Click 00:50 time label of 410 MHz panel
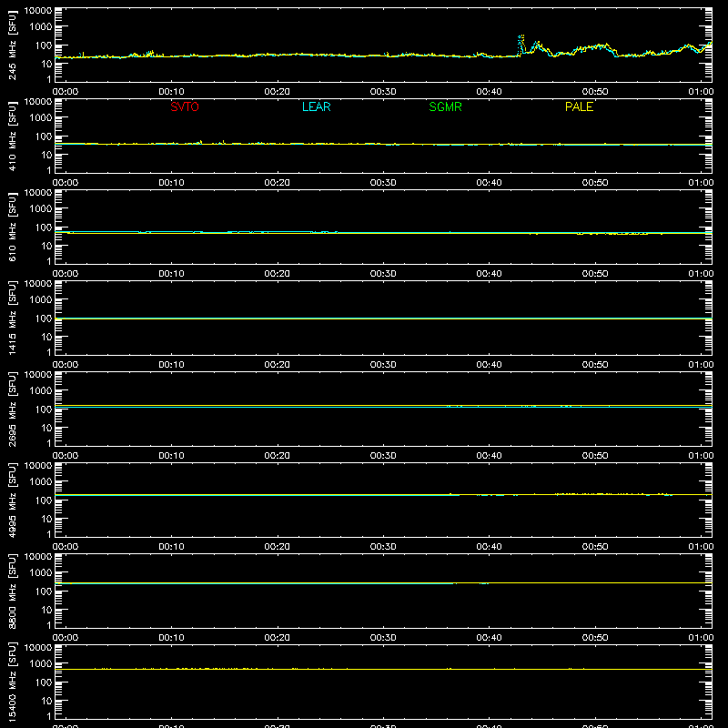This screenshot has height=728, width=728. pos(595,183)
